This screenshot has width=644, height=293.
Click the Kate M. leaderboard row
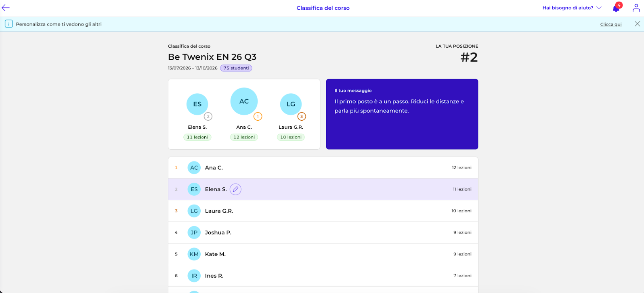(x=323, y=254)
